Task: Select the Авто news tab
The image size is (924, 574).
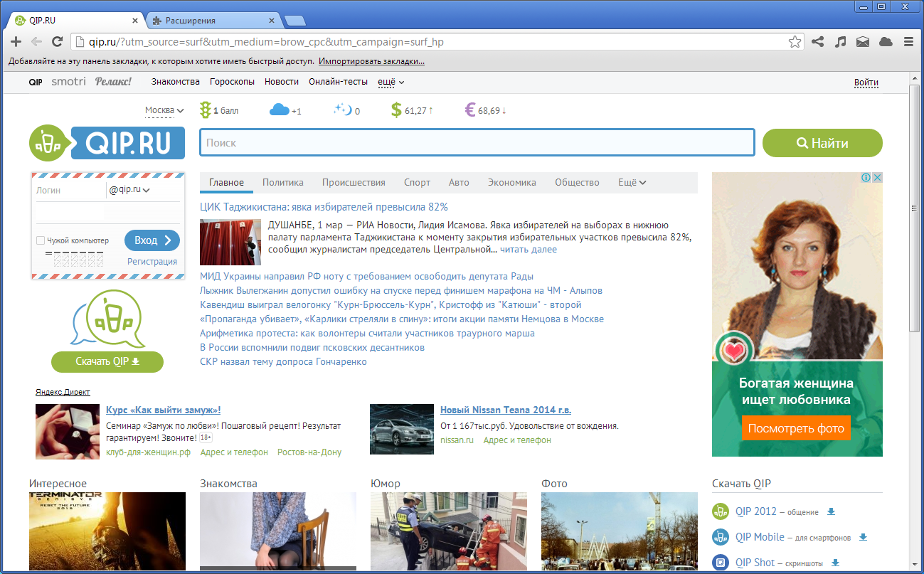Action: click(x=459, y=183)
